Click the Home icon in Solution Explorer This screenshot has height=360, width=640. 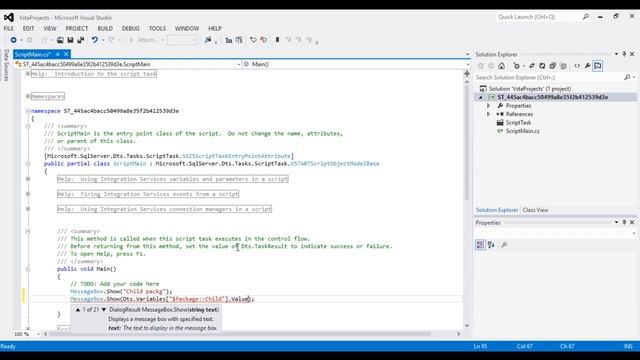coord(502,66)
